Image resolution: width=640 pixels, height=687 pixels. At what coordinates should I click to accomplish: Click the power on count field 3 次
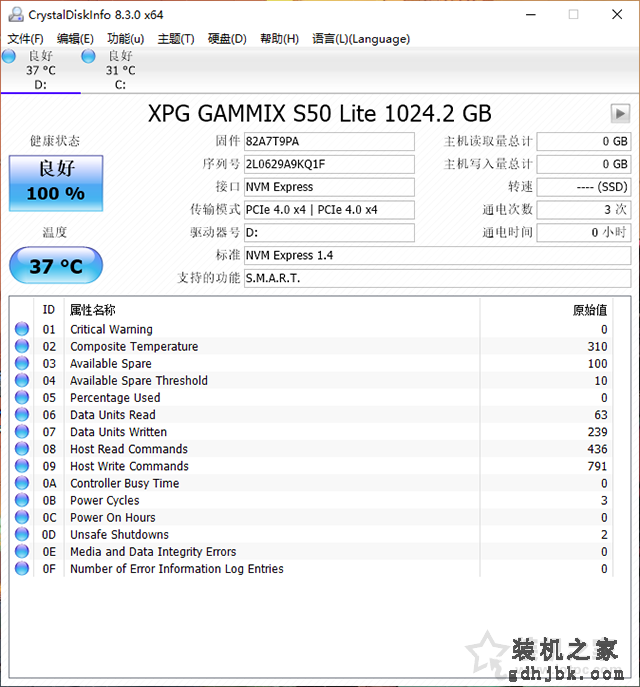coord(584,210)
